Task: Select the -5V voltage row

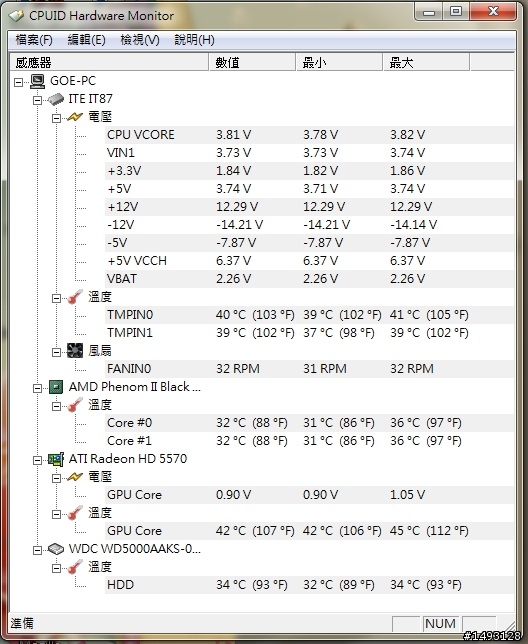Action: click(x=309, y=243)
